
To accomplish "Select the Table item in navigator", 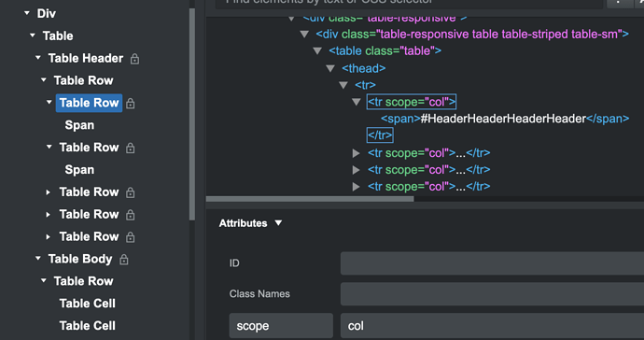I will [x=58, y=35].
